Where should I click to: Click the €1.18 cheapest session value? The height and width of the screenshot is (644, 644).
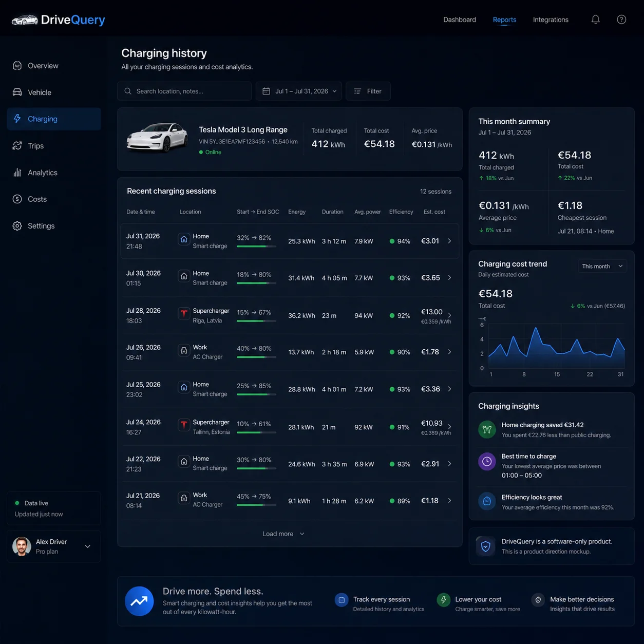point(570,205)
